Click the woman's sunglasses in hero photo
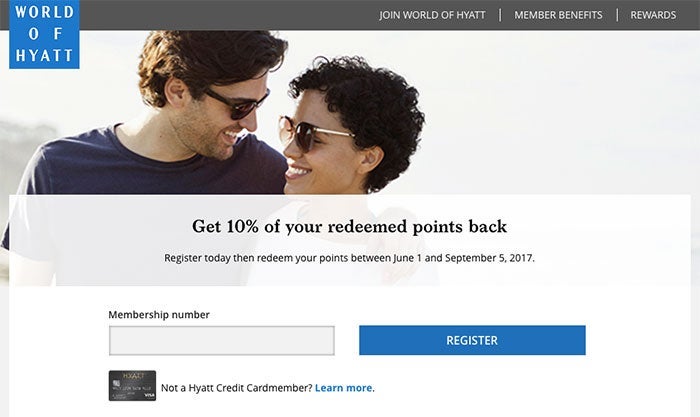700x417 pixels. pos(315,133)
